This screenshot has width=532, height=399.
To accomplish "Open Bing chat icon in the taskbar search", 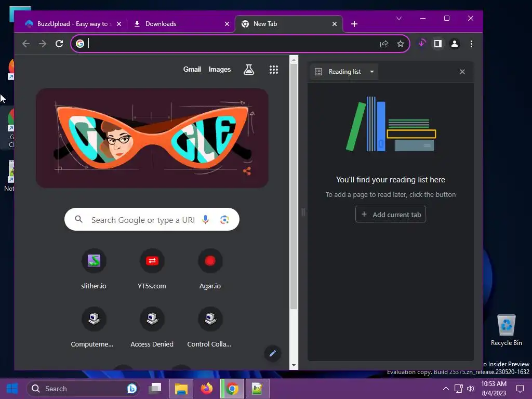I will click(x=131, y=388).
